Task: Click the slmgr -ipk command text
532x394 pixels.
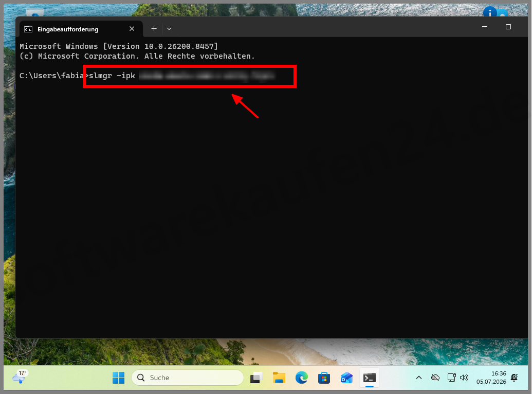Action: [x=112, y=76]
